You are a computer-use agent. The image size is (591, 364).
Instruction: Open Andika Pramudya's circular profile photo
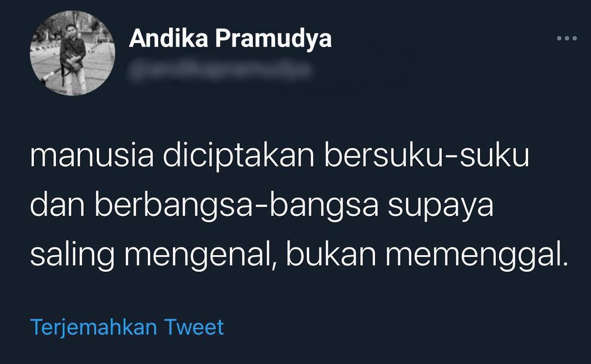pos(72,52)
